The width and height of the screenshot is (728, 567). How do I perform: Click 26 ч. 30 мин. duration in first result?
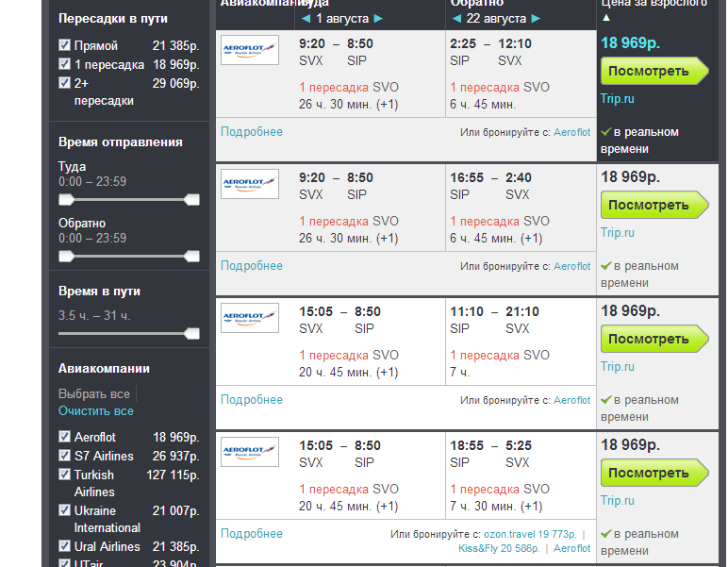[348, 105]
